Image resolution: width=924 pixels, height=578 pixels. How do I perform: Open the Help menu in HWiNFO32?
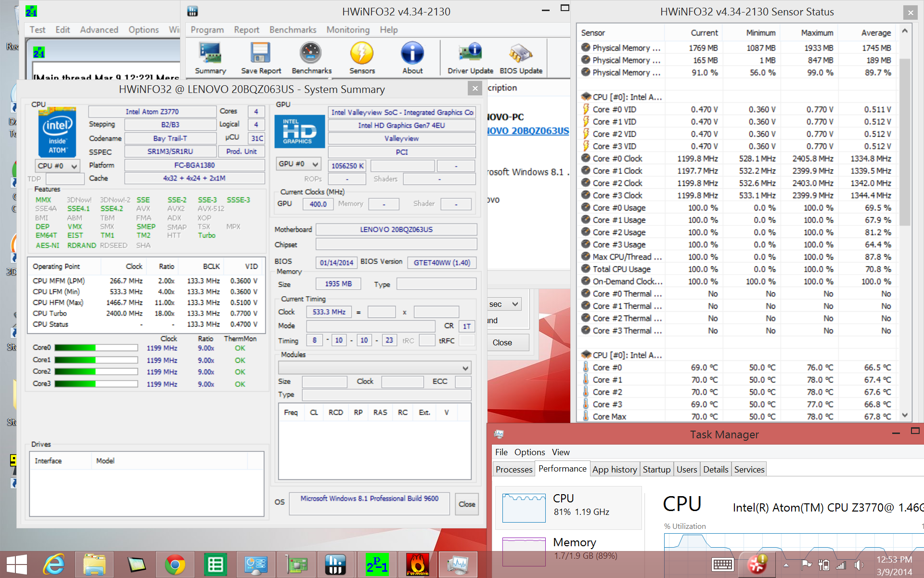pos(388,30)
